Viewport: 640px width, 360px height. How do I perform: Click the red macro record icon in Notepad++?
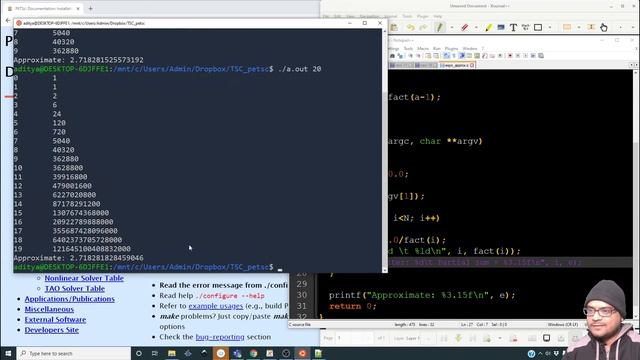510,56
